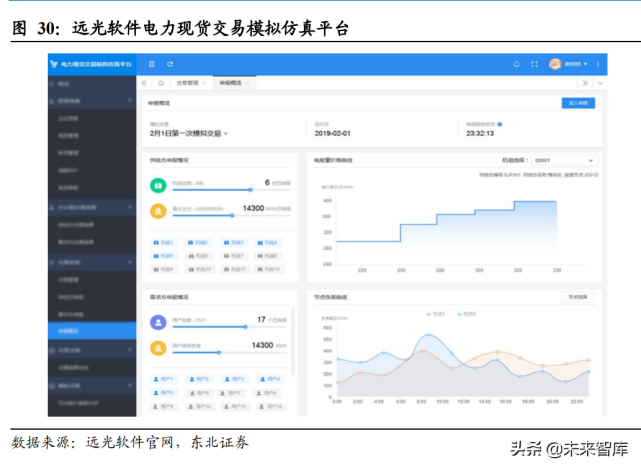Select the 申报概览 tab
Screen dimensions: 641x470
point(231,83)
